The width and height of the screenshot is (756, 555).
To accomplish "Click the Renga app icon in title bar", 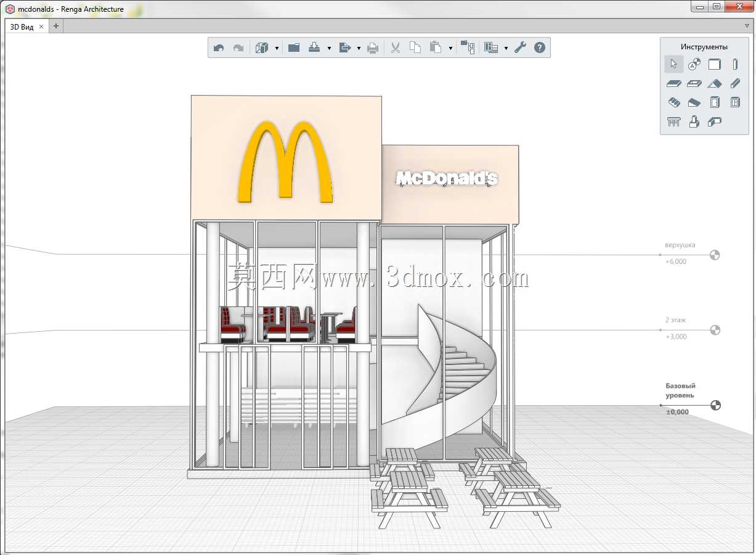I will point(9,9).
